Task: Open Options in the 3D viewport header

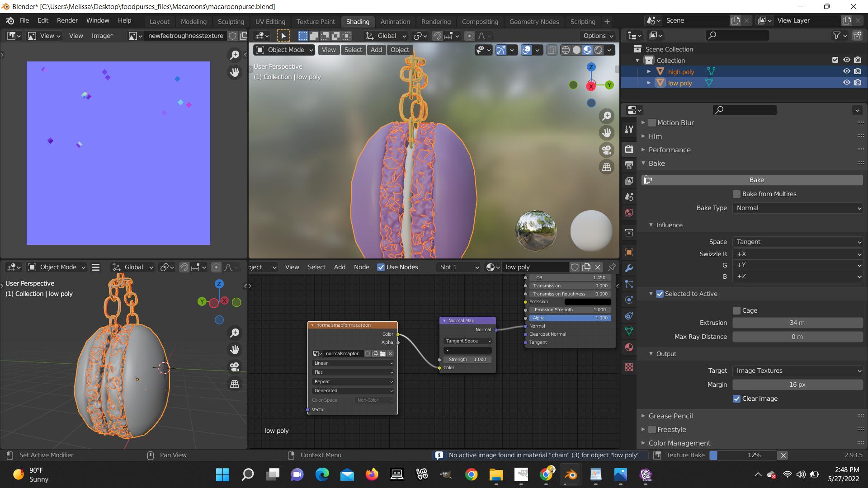Action: tap(598, 36)
